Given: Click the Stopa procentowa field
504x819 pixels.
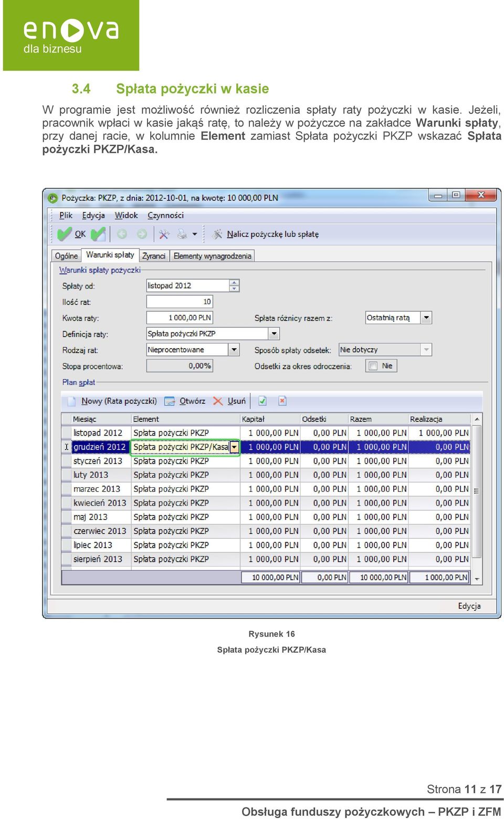Looking at the screenshot, I should (180, 366).
